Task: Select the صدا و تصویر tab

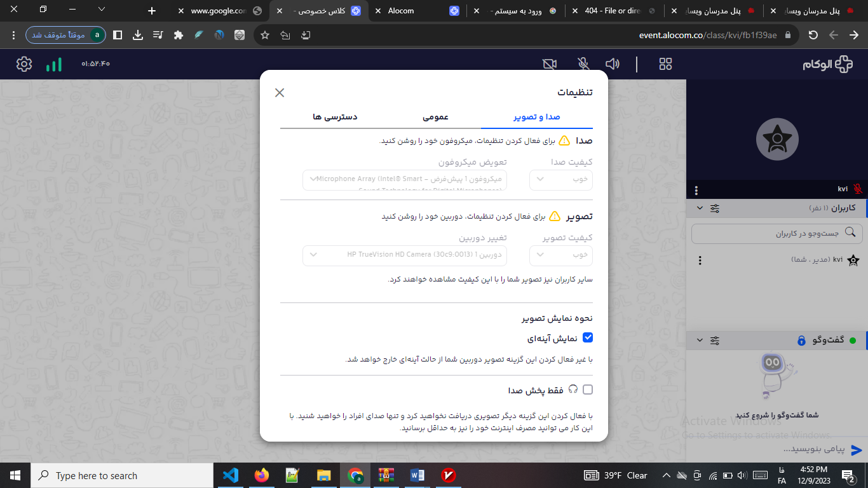Action: [537, 117]
